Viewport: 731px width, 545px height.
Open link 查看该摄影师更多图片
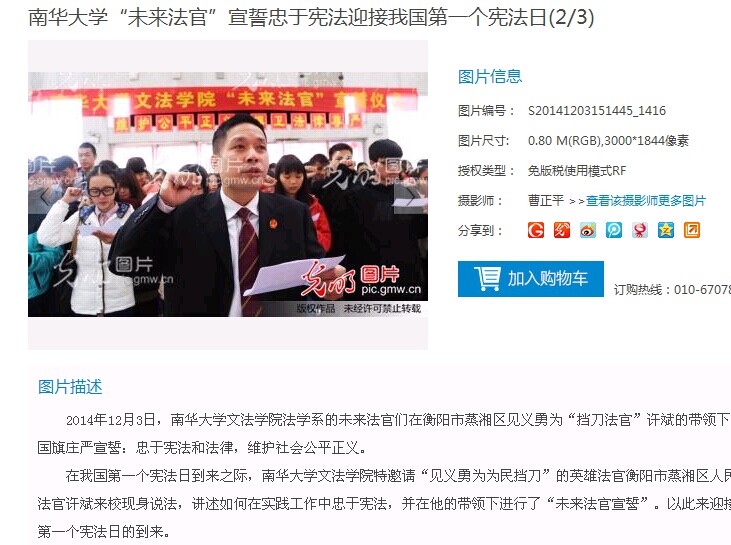point(646,201)
